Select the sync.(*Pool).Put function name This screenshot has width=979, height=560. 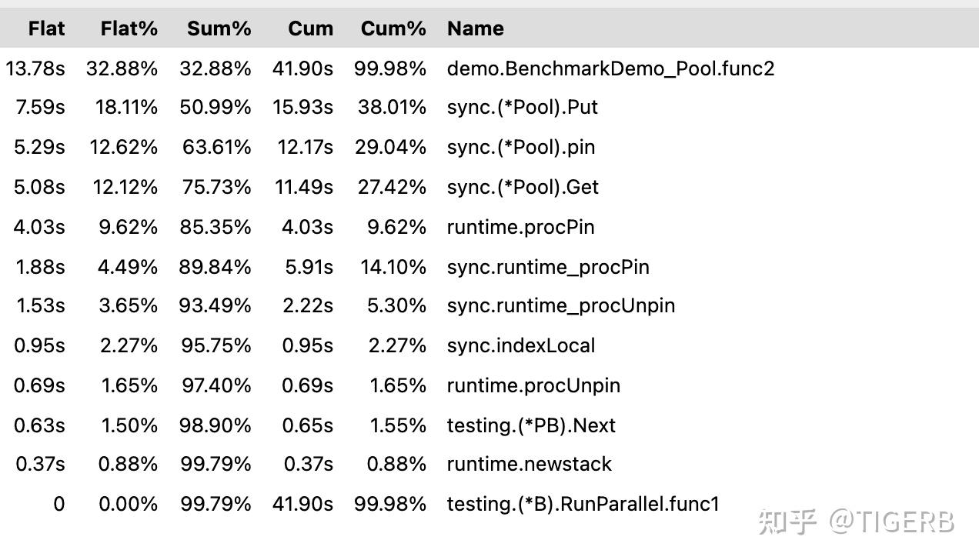[522, 108]
